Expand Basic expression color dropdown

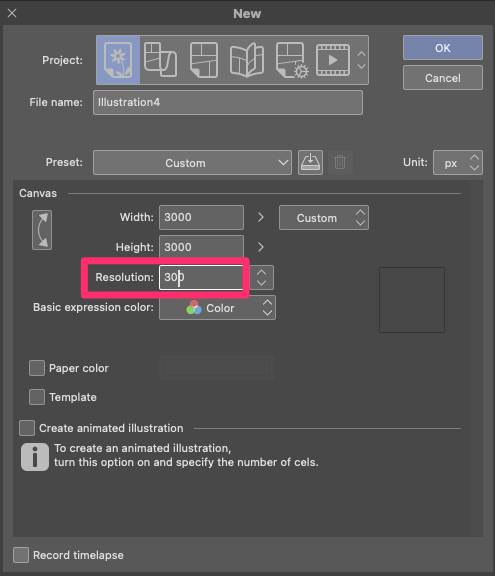pos(217,307)
